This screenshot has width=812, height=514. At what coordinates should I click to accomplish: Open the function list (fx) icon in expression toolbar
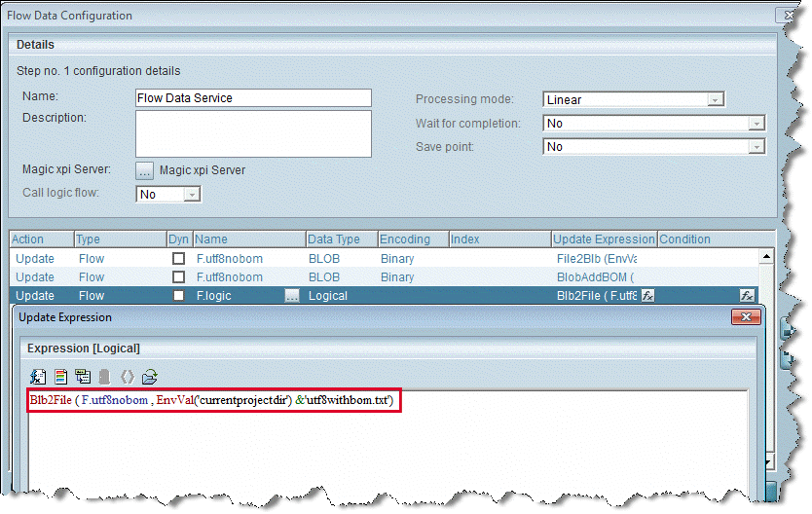point(38,377)
